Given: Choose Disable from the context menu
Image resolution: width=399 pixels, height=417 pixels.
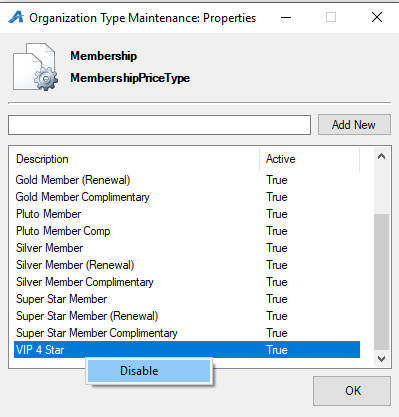Looking at the screenshot, I should tap(149, 371).
